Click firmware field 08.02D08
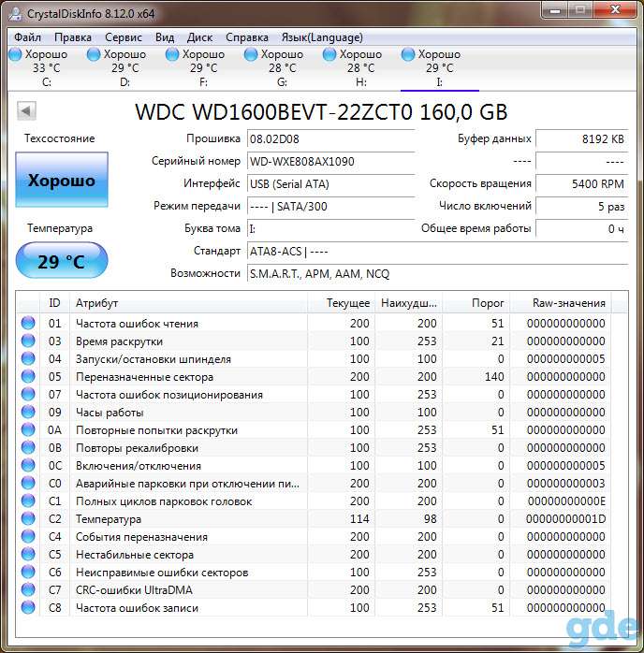The width and height of the screenshot is (644, 653). [330, 139]
